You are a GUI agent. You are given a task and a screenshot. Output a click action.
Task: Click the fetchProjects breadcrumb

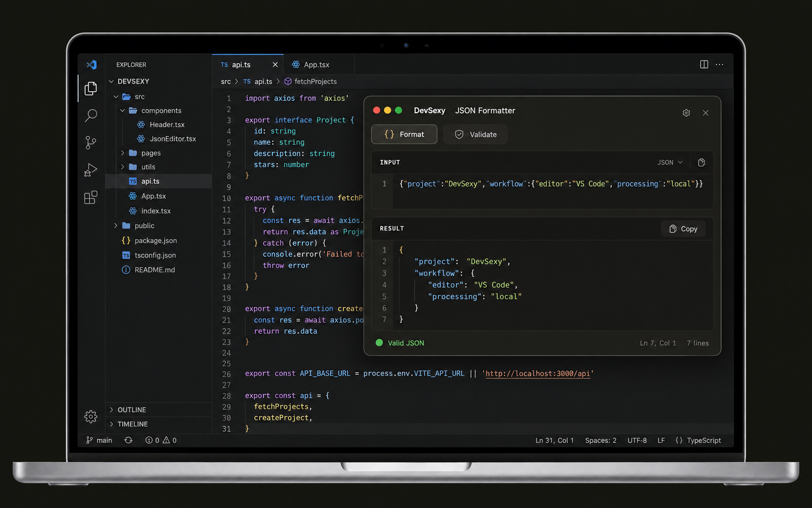coord(310,81)
